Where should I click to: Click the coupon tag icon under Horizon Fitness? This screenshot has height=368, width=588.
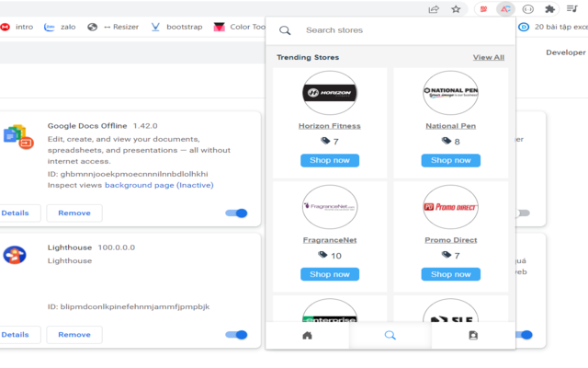pos(325,141)
